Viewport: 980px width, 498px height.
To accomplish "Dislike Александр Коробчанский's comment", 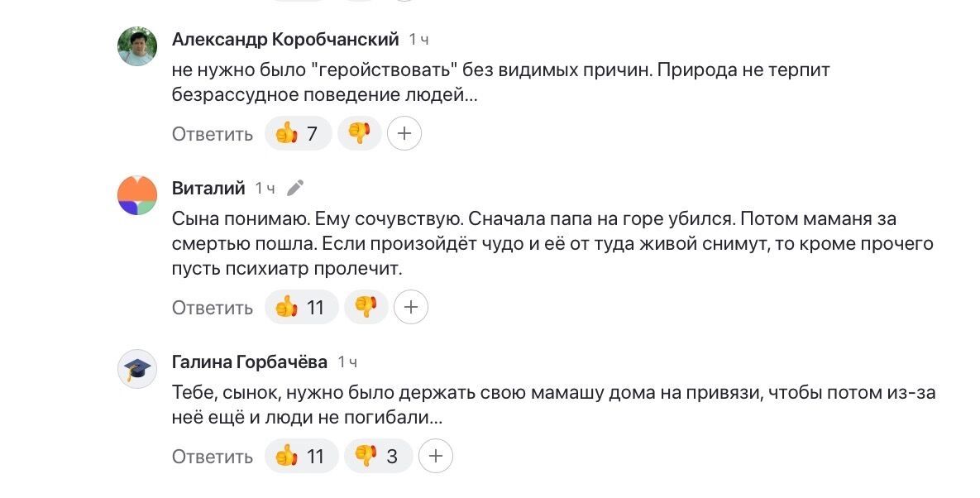I will tap(360, 133).
